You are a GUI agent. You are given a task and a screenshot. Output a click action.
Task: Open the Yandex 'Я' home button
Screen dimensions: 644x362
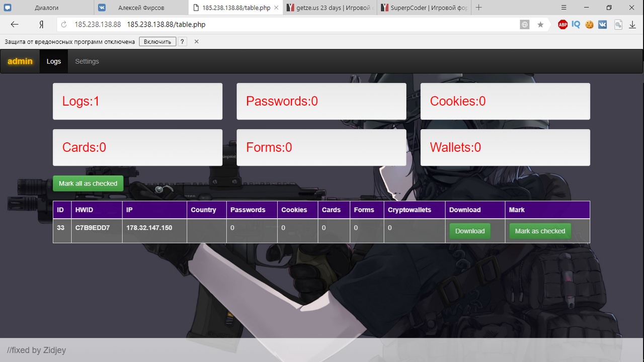point(42,25)
